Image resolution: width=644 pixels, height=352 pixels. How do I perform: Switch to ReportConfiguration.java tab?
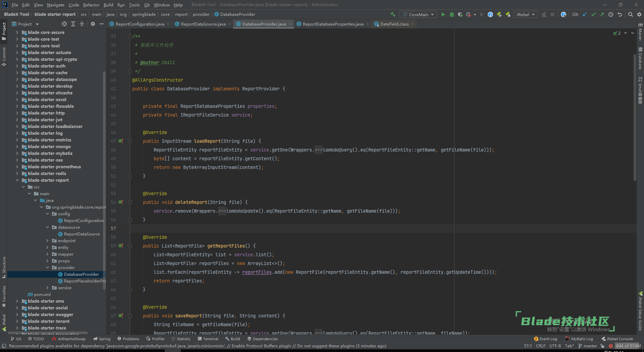point(140,24)
